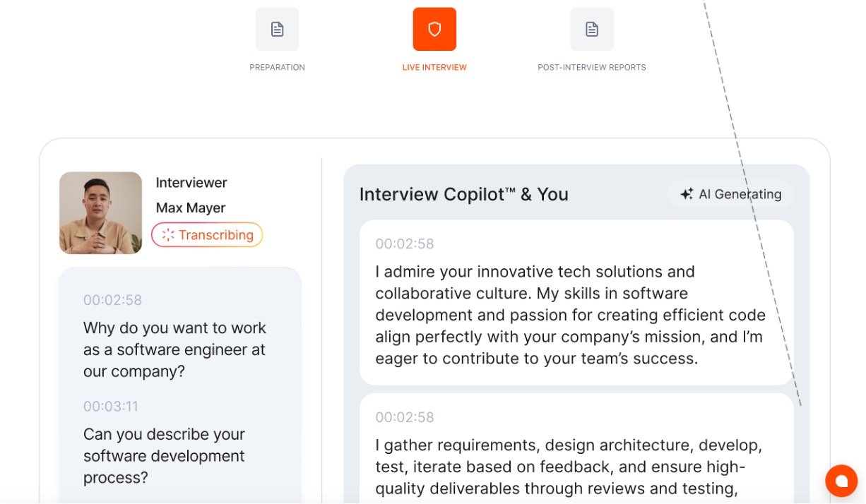Click the Transcribing spinner icon

[168, 235]
